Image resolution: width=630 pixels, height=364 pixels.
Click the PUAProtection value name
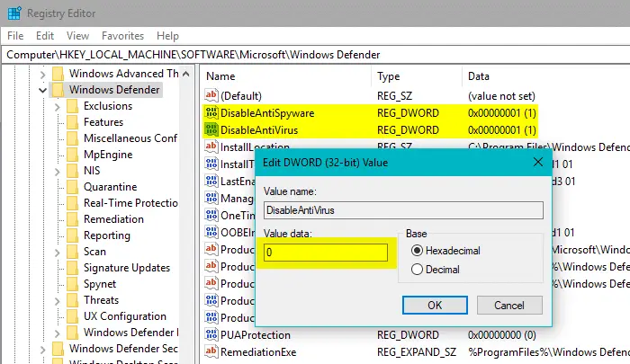[255, 335]
